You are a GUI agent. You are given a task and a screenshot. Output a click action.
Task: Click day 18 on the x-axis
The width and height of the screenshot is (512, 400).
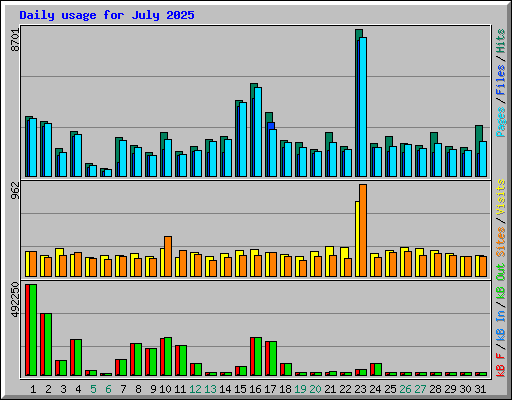[x=285, y=389]
